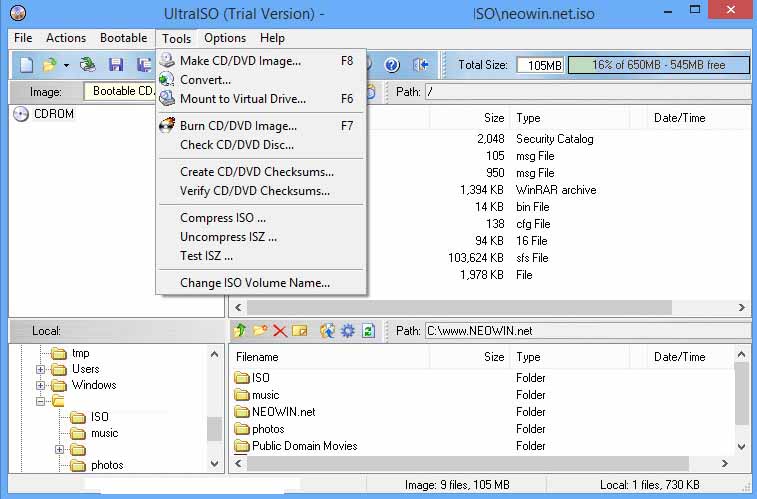Select Mount to Virtual Drive menu entry

261,99
